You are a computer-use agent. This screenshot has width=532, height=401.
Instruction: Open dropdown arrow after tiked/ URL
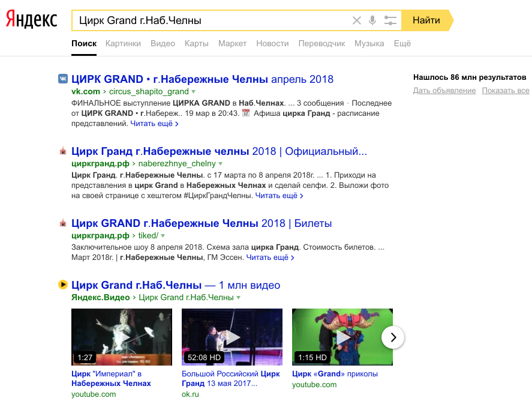163,236
